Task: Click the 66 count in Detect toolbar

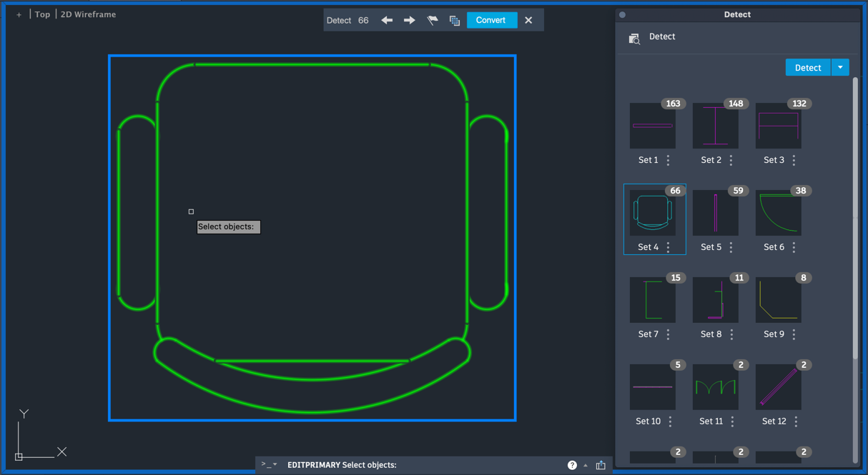Action: [x=363, y=20]
